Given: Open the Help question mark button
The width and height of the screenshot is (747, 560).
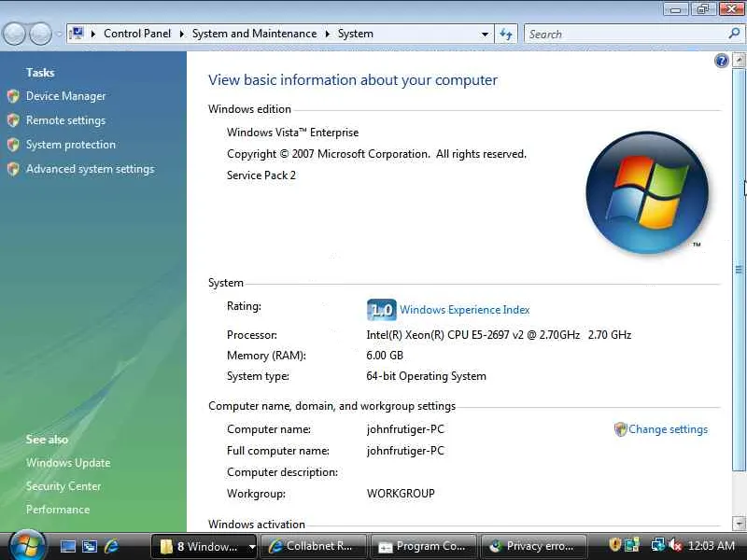Looking at the screenshot, I should click(721, 61).
